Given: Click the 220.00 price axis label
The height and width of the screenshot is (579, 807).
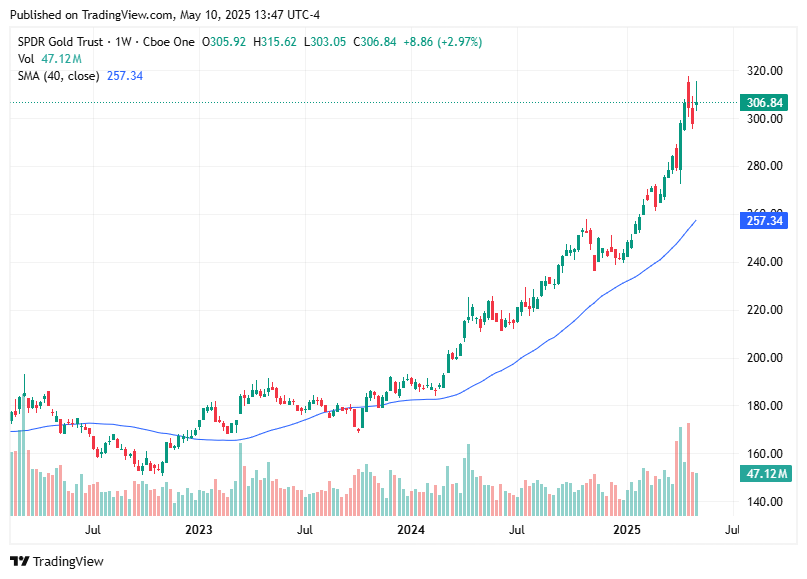Looking at the screenshot, I should (765, 309).
